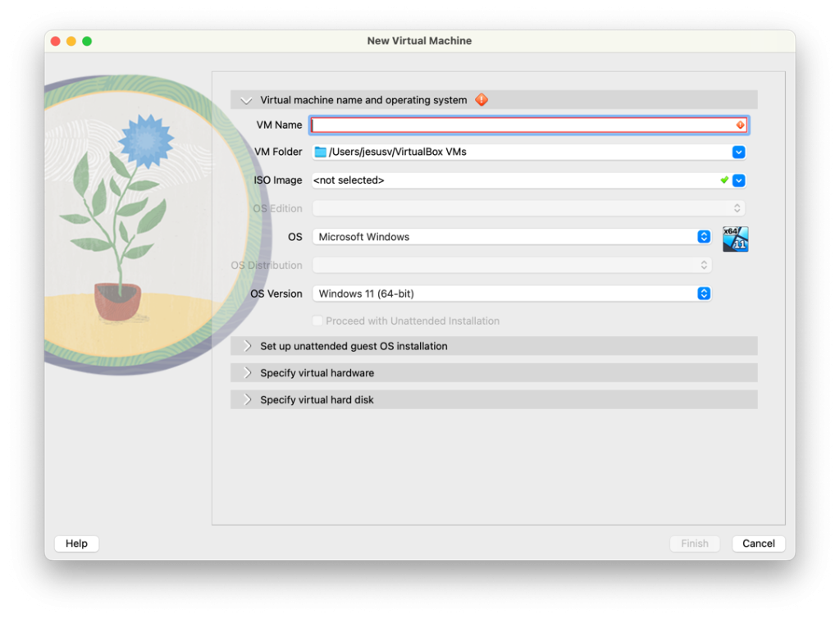Open the OS Version dropdown showing Windows 11
The height and width of the screenshot is (619, 840).
[x=703, y=294]
